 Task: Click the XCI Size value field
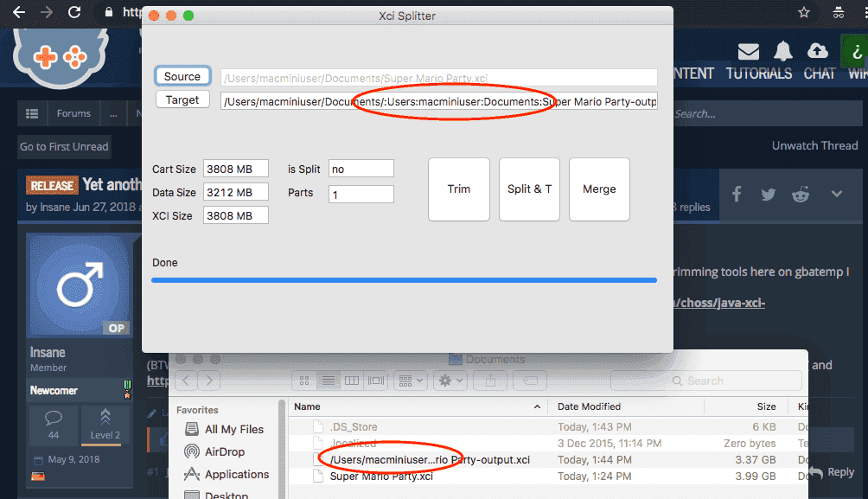coord(236,215)
